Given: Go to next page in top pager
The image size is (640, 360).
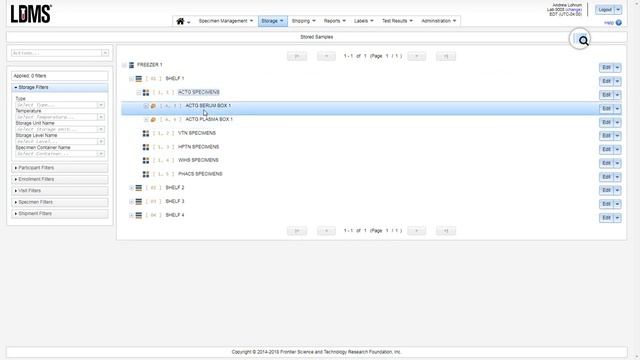Looking at the screenshot, I should pos(416,56).
